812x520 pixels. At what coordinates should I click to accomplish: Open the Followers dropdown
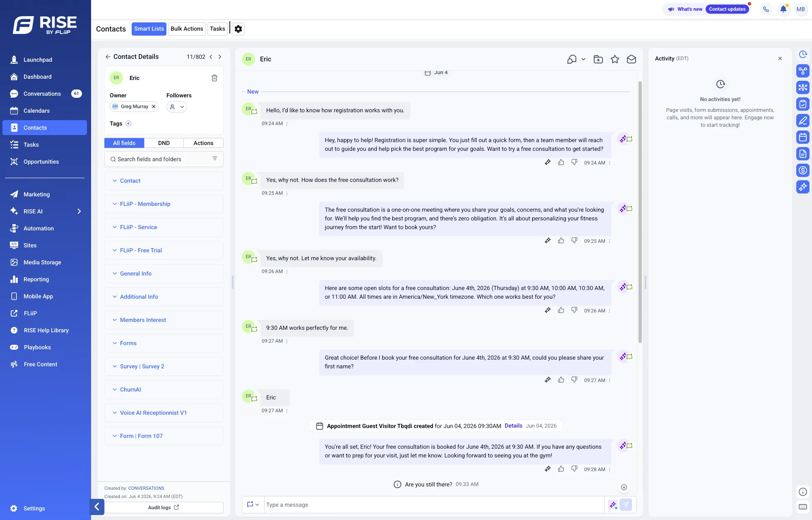point(177,107)
